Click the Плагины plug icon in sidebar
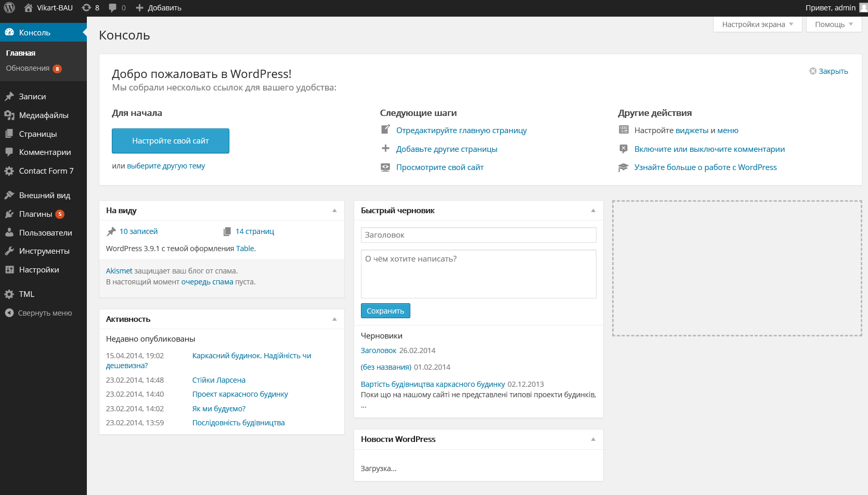The image size is (868, 495). [9, 214]
